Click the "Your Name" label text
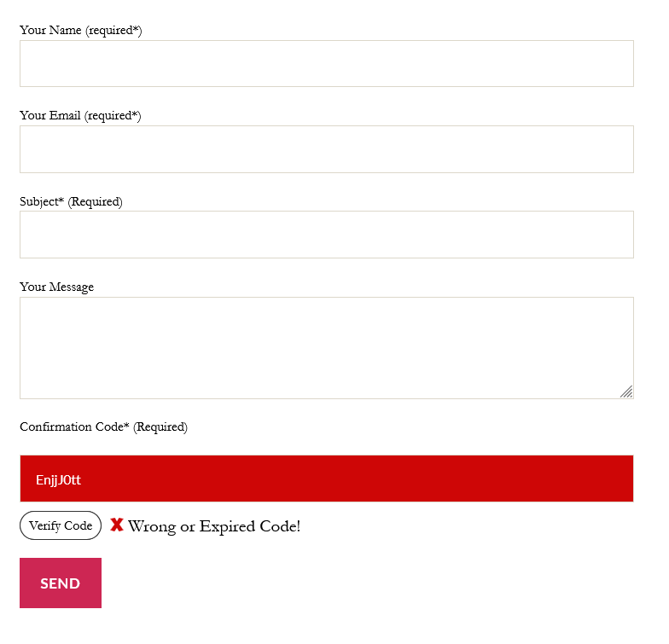This screenshot has height=644, width=669. pyautogui.click(x=50, y=31)
